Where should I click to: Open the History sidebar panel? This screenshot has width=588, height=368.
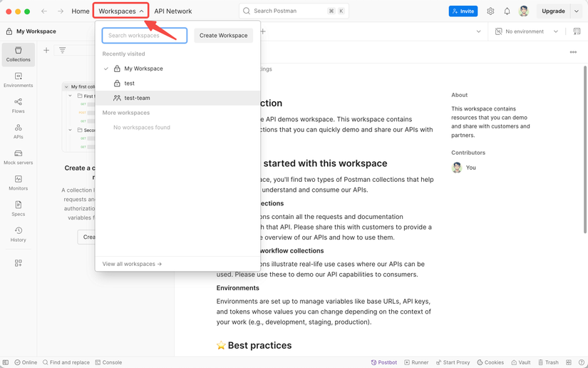click(18, 235)
